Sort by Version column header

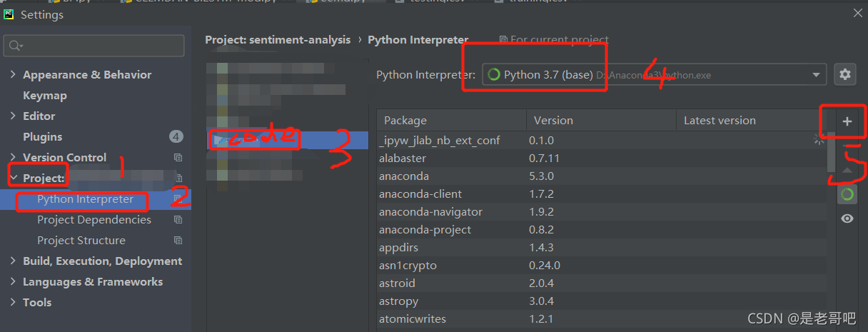601,121
